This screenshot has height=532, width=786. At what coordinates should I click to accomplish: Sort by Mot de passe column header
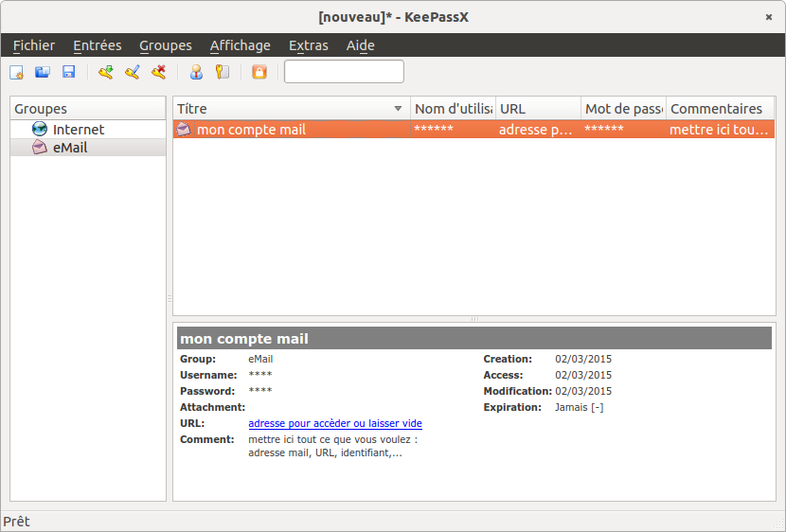(623, 108)
